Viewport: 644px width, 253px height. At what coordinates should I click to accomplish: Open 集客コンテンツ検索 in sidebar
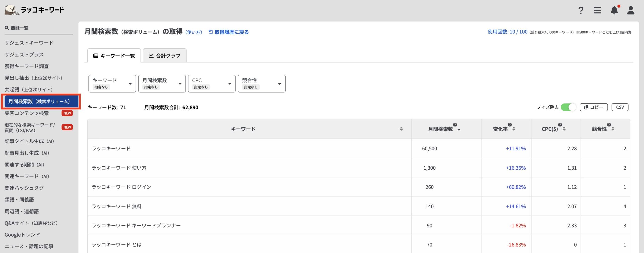(27, 113)
